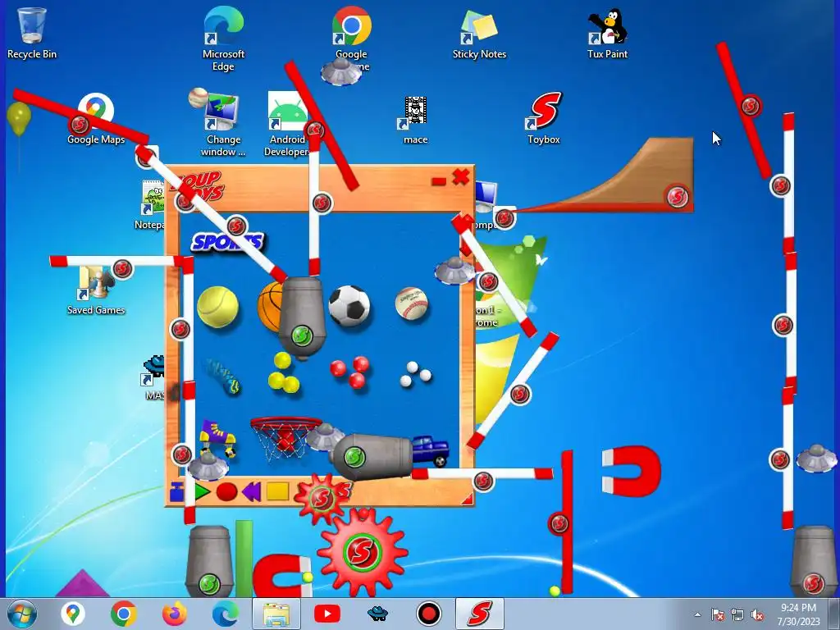Select the cluster of white balls
Screen dimensions: 840x630
coord(416,374)
